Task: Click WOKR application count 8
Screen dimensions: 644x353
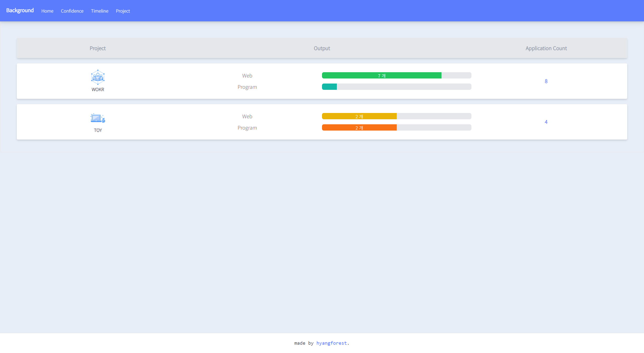Action: click(546, 81)
